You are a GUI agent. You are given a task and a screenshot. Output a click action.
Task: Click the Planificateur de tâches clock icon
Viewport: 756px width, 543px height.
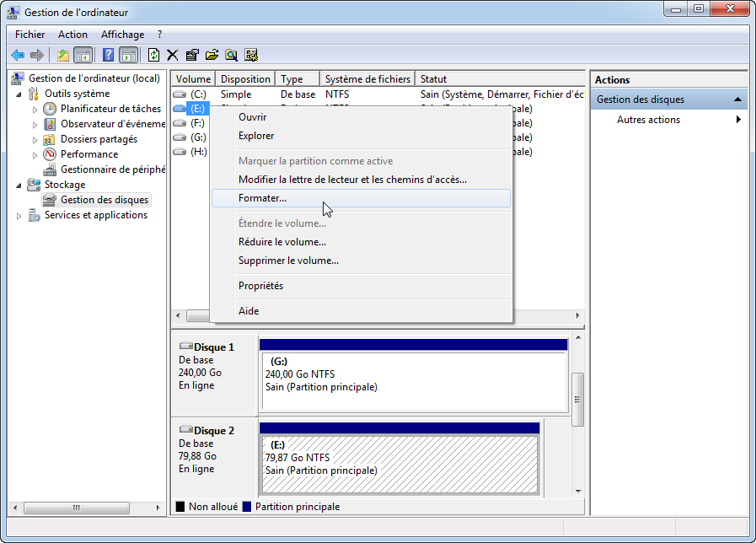[50, 109]
